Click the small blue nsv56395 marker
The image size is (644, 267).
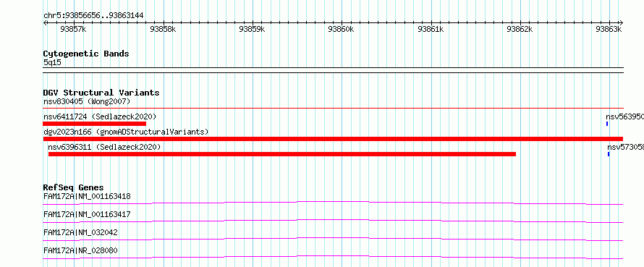pos(607,124)
